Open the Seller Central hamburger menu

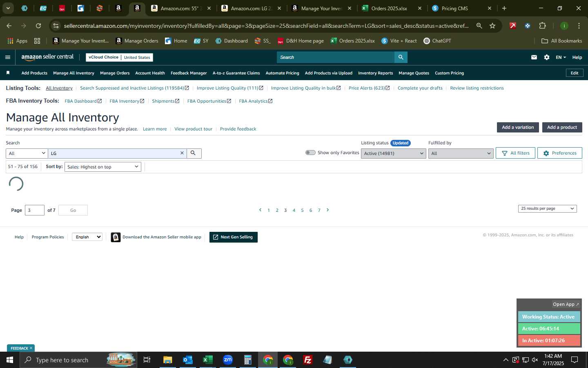(7, 57)
